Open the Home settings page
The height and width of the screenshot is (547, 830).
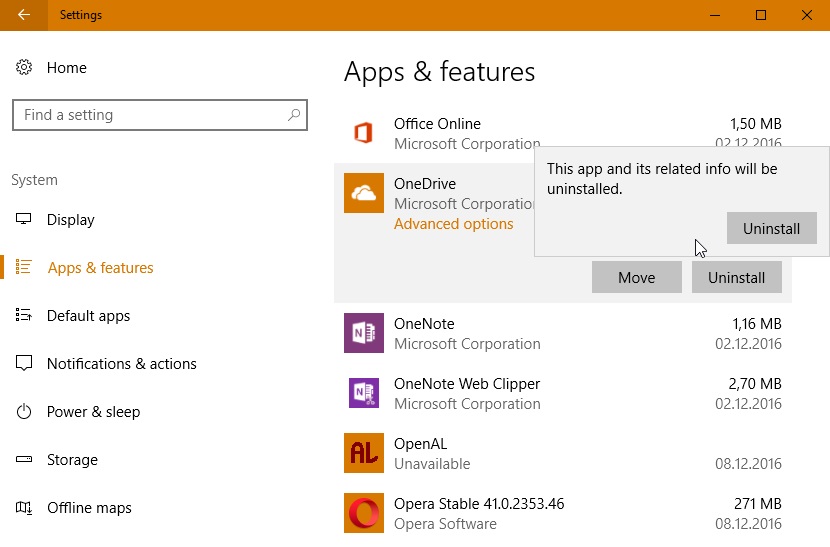tap(66, 68)
